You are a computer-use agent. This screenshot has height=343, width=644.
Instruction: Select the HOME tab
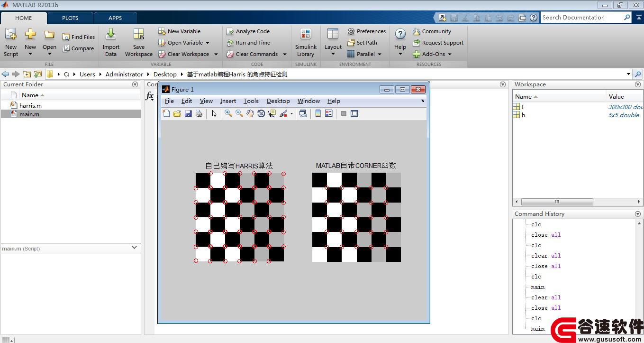coord(23,18)
